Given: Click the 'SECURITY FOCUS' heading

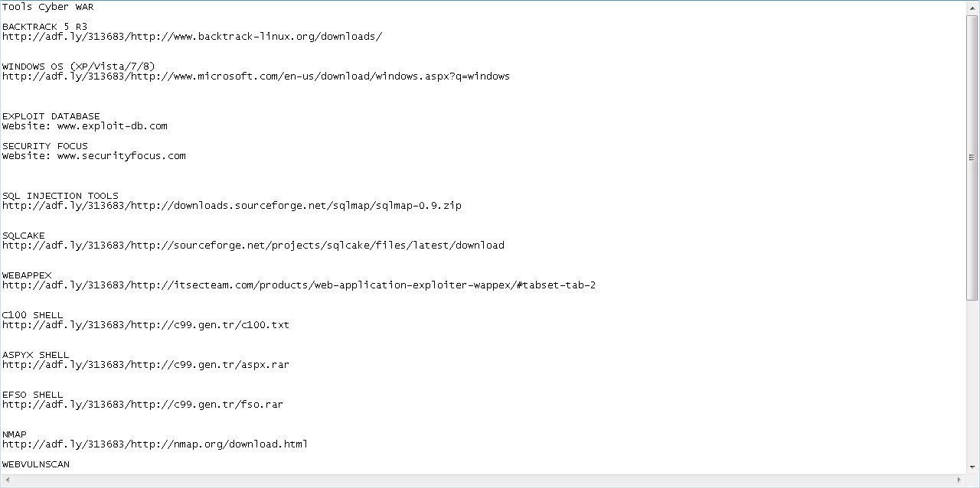Looking at the screenshot, I should 45,146.
